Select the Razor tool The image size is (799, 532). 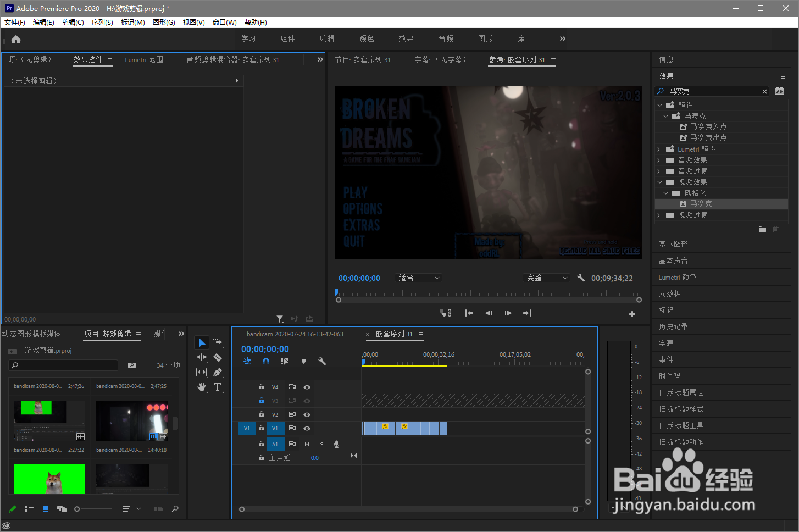218,357
